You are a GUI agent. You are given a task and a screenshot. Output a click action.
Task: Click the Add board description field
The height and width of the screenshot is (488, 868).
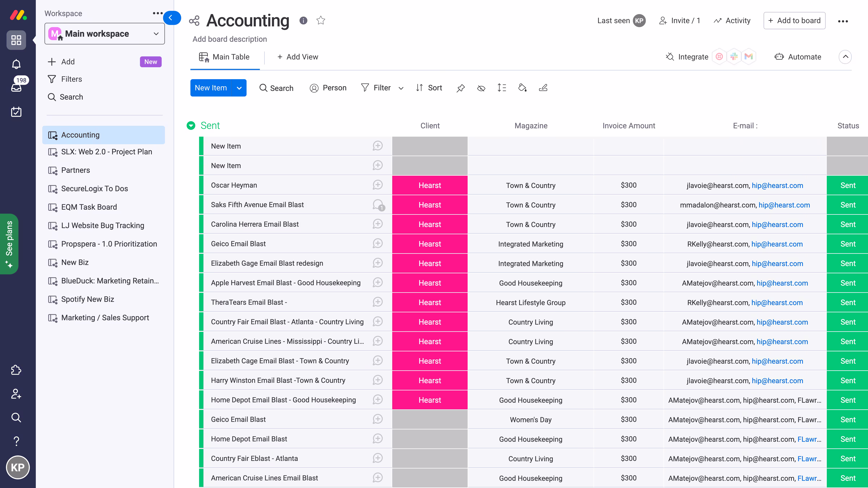pyautogui.click(x=229, y=39)
